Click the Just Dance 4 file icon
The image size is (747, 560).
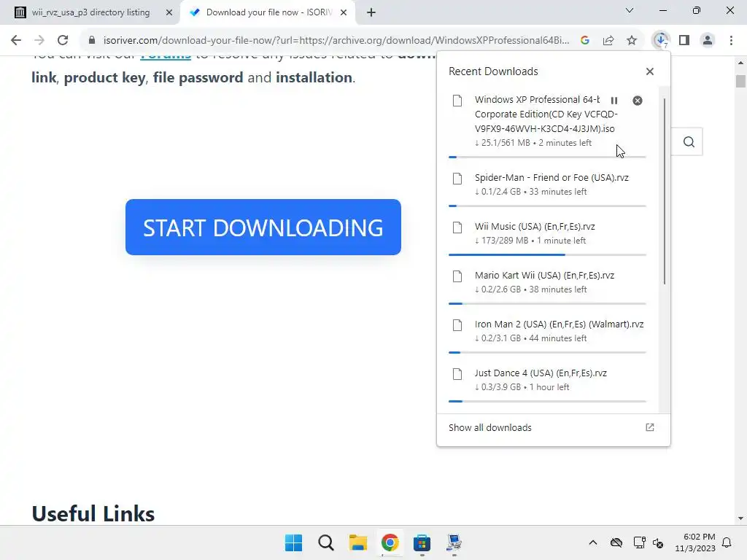click(x=457, y=374)
